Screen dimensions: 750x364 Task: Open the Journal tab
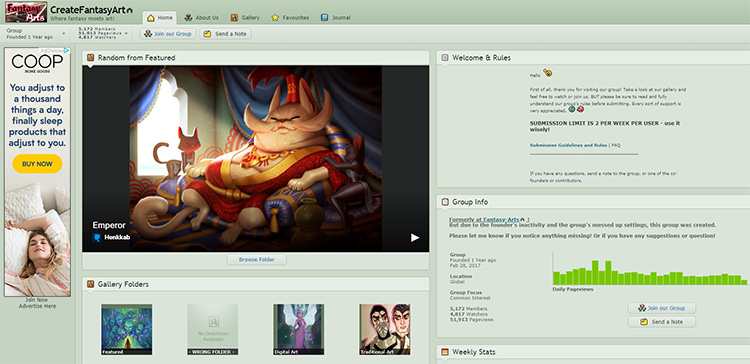pos(336,18)
